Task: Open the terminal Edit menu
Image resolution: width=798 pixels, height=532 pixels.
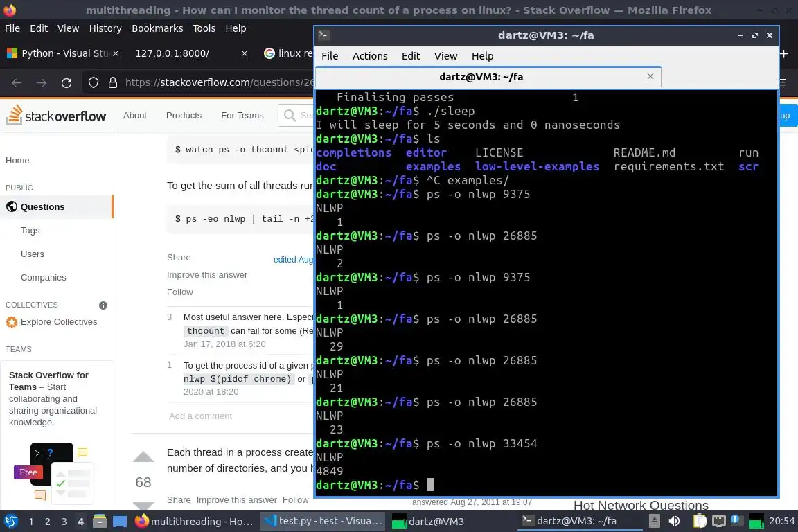Action: tap(411, 56)
